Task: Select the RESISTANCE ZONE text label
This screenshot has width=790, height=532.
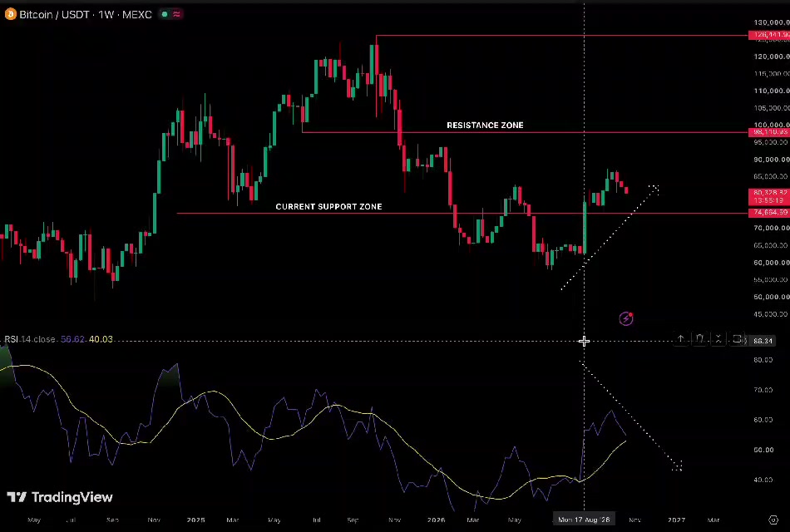Action: click(485, 126)
